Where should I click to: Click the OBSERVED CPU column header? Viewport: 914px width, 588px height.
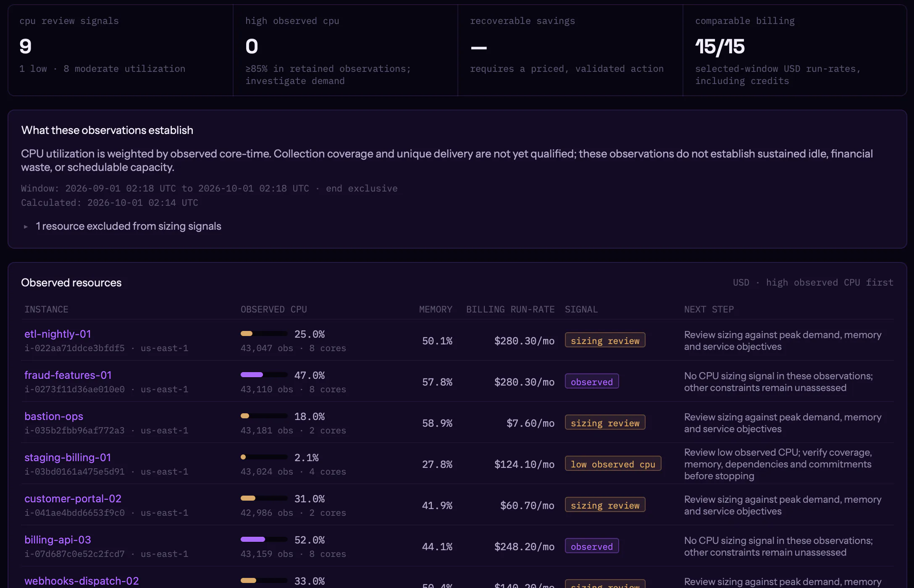click(274, 310)
